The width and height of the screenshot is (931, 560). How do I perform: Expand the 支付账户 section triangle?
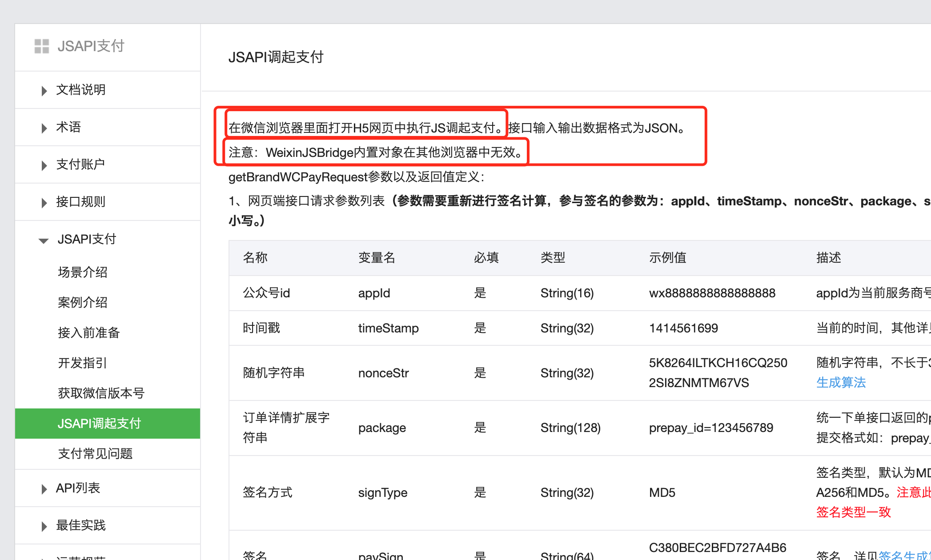44,165
